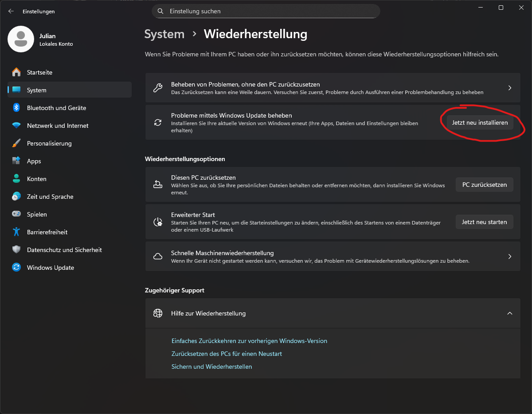Go to Zeit und Sprache settings

(50, 197)
